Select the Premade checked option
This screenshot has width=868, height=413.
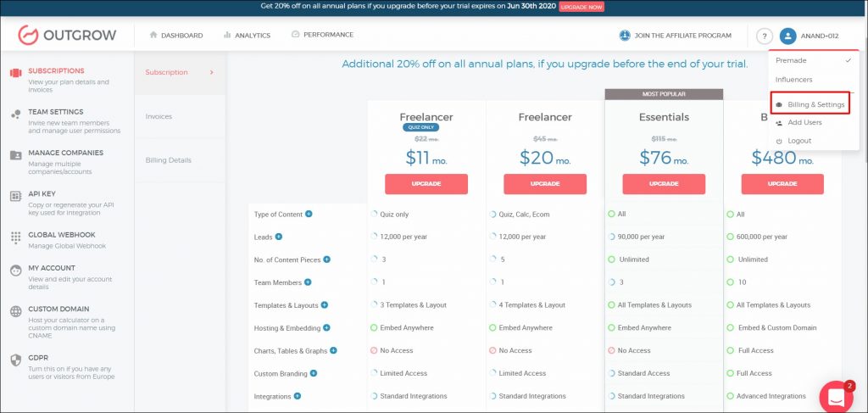pos(791,60)
